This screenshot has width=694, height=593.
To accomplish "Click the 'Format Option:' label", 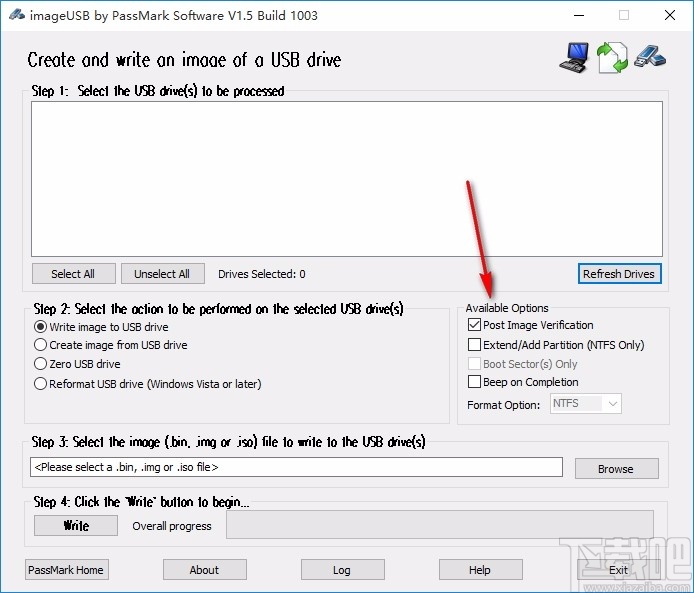I will [504, 405].
